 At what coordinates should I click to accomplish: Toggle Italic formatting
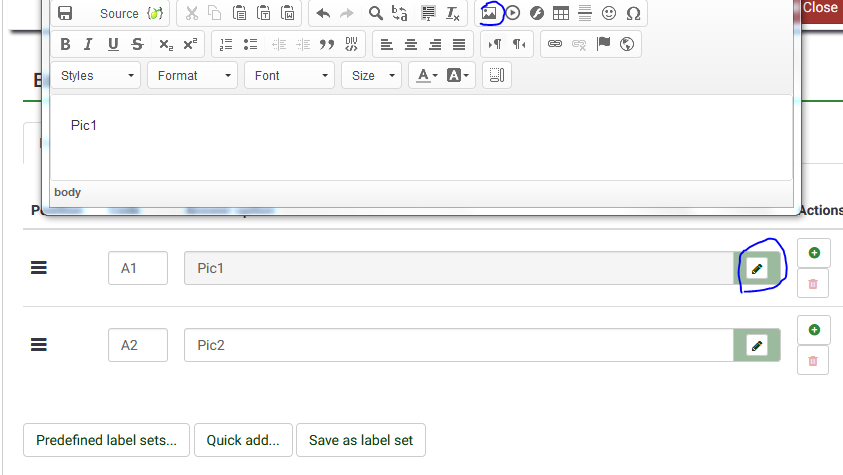89,44
